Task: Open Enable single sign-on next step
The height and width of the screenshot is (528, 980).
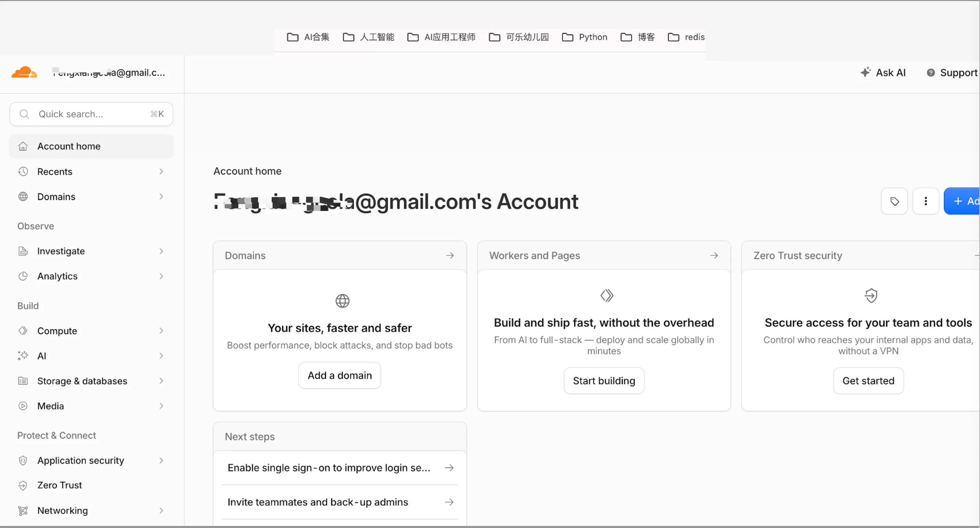Action: click(340, 468)
